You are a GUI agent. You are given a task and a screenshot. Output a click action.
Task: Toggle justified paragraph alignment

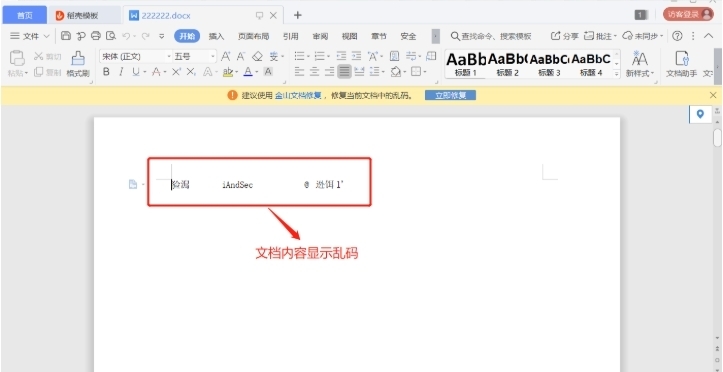tap(344, 72)
